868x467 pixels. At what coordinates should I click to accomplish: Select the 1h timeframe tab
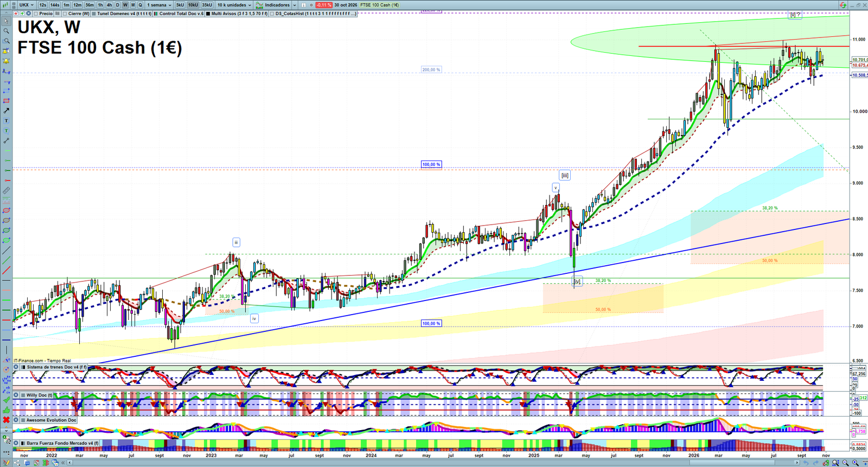(100, 5)
